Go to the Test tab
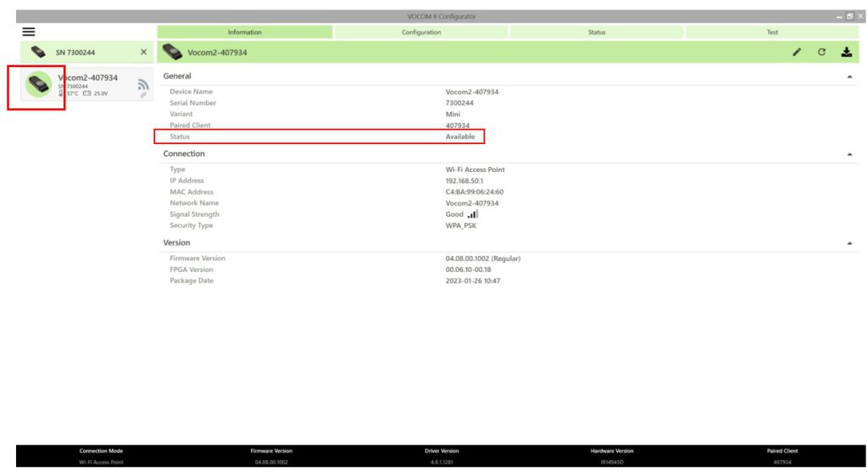The height and width of the screenshot is (472, 868). click(x=772, y=32)
